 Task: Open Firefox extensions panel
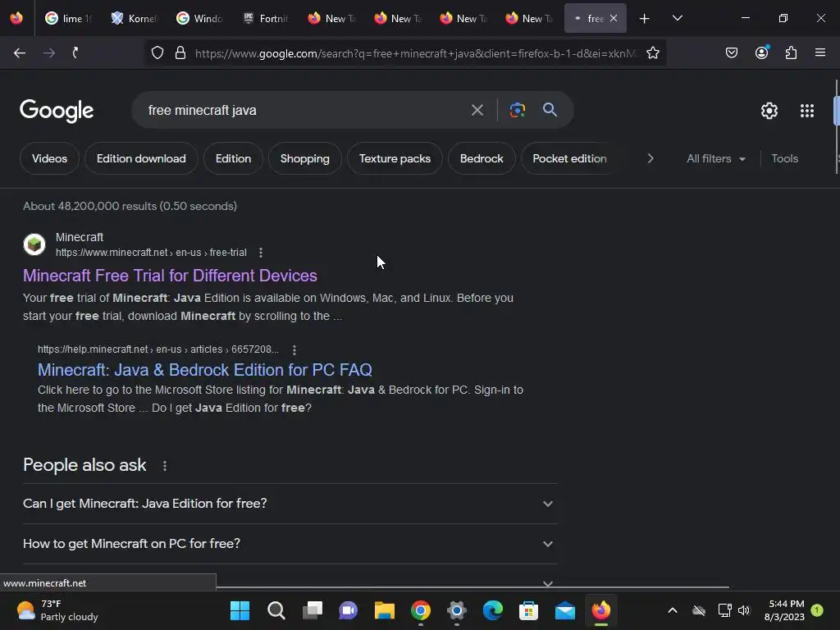[791, 53]
